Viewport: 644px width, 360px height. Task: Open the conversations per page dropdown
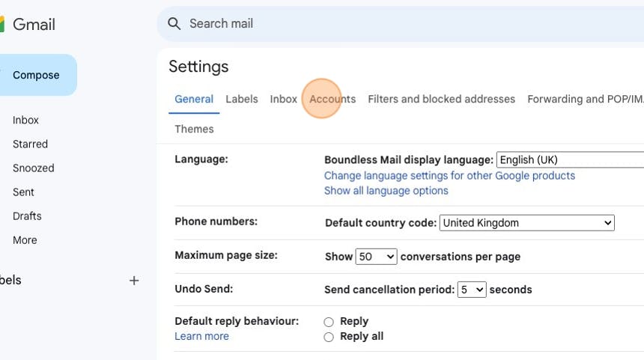click(x=376, y=257)
